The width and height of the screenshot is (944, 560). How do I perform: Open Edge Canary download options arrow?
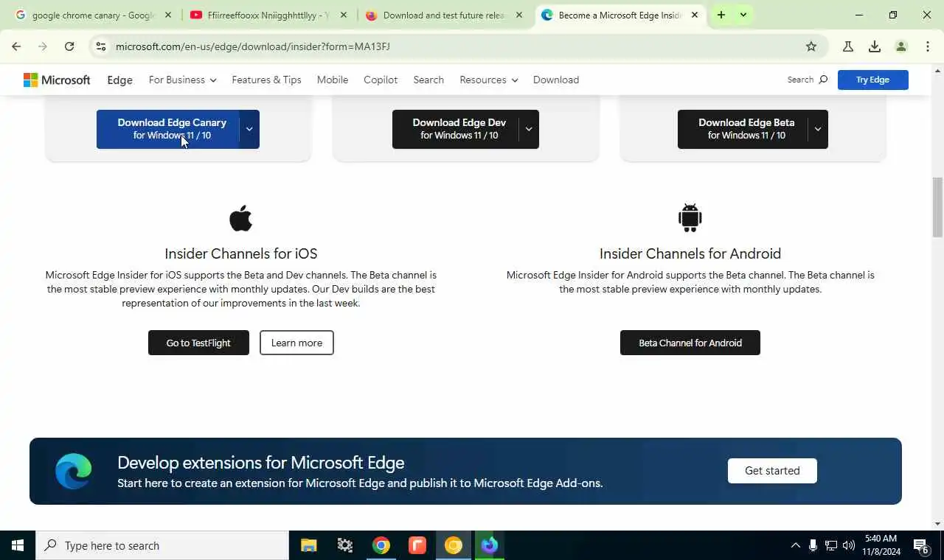[x=249, y=129]
